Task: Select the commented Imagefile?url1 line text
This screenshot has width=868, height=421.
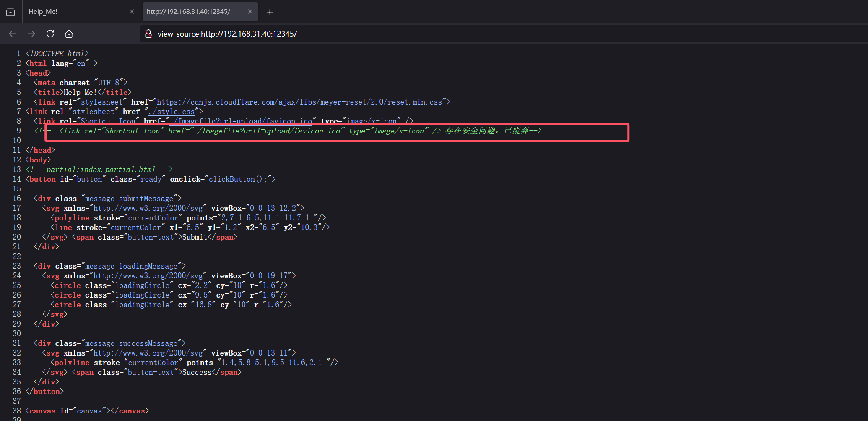Action: point(288,131)
